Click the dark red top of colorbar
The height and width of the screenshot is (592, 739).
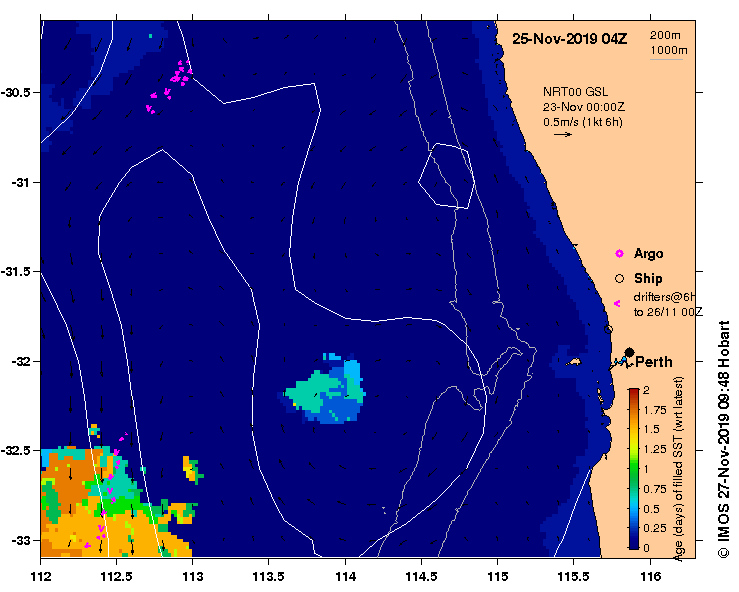[x=634, y=393]
